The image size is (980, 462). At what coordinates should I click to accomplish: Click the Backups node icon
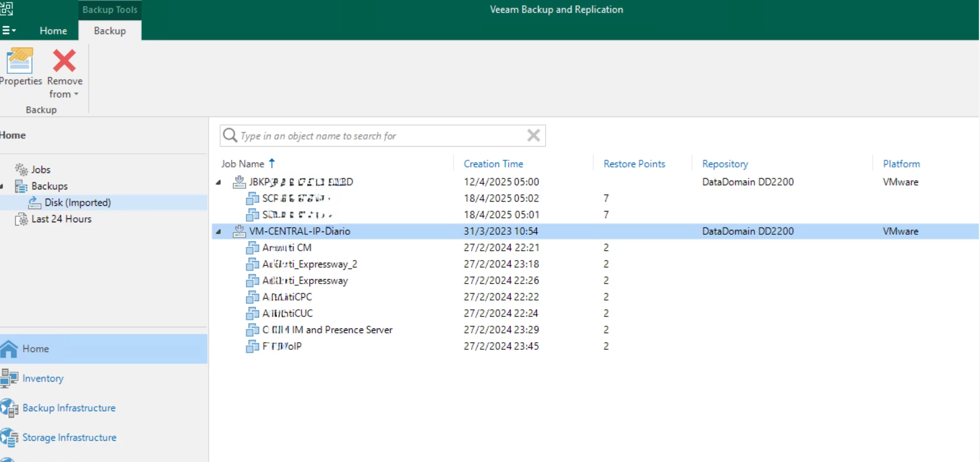click(x=21, y=186)
